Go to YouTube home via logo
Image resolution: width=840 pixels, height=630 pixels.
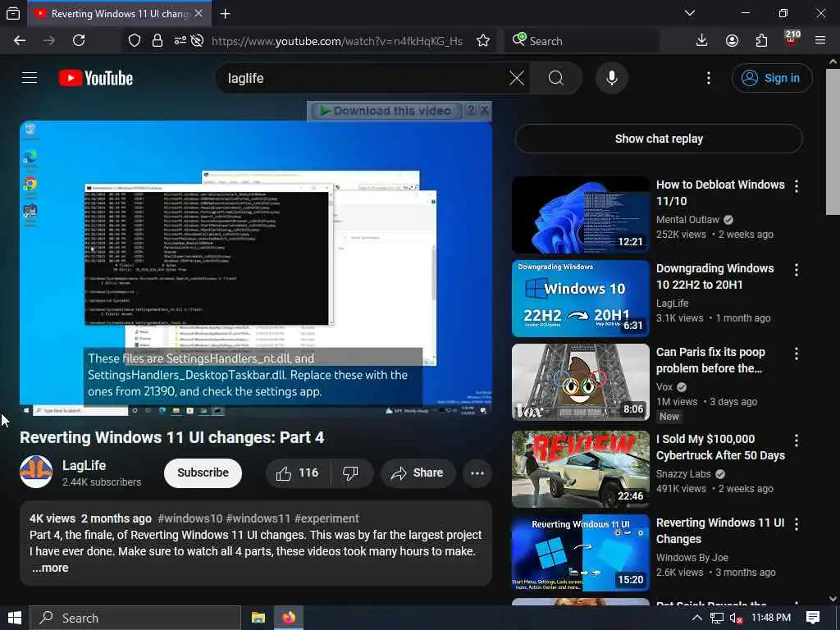pos(96,78)
